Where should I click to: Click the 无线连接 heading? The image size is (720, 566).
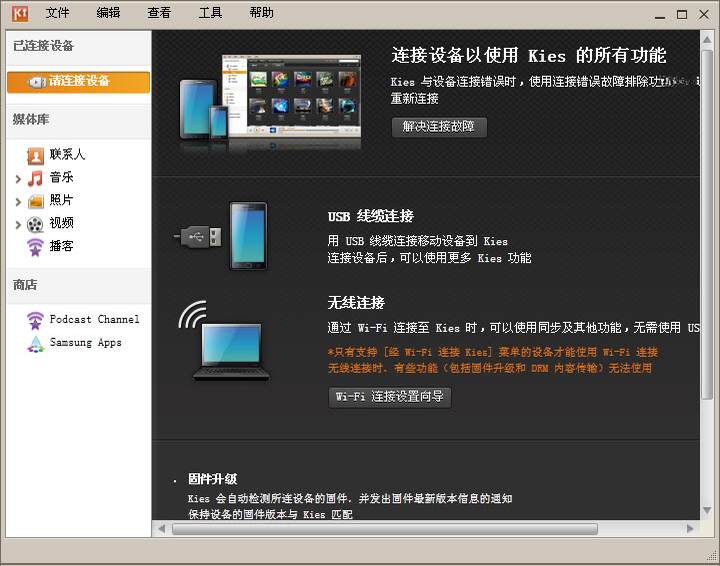(x=356, y=303)
